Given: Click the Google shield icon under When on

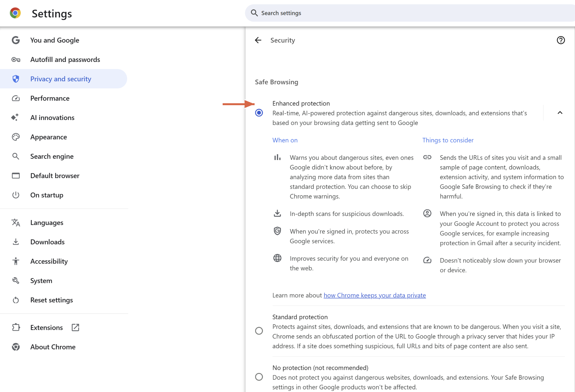Looking at the screenshot, I should [x=277, y=231].
